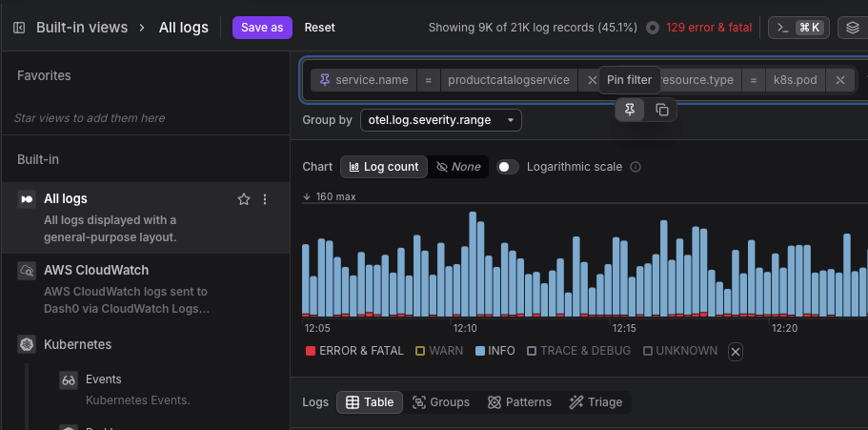The height and width of the screenshot is (430, 868).
Task: Click the 12:15 time axis label
Action: pyautogui.click(x=624, y=329)
